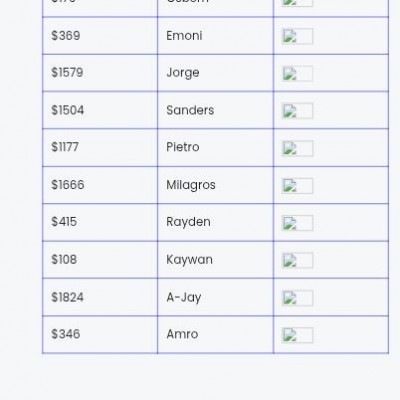Screen dimensions: 400x400
Task: Click the image placeholder in Sanders' row
Action: [x=297, y=111]
